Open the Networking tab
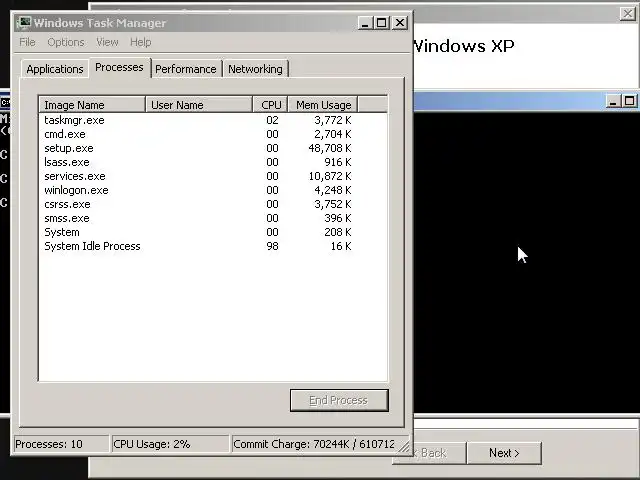The height and width of the screenshot is (480, 640). click(x=255, y=69)
